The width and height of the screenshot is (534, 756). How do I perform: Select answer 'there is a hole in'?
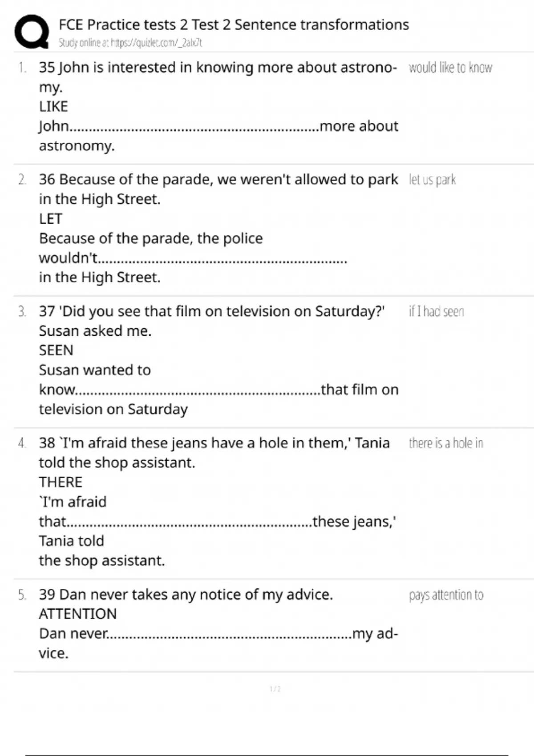coord(446,443)
